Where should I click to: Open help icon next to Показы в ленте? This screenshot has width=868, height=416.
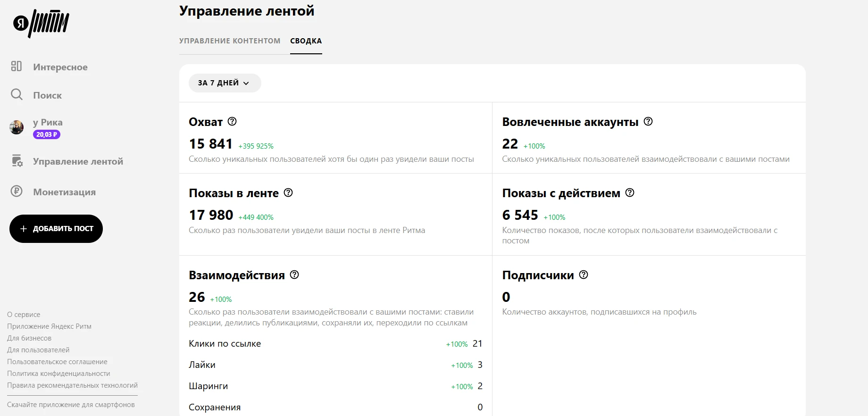(288, 192)
